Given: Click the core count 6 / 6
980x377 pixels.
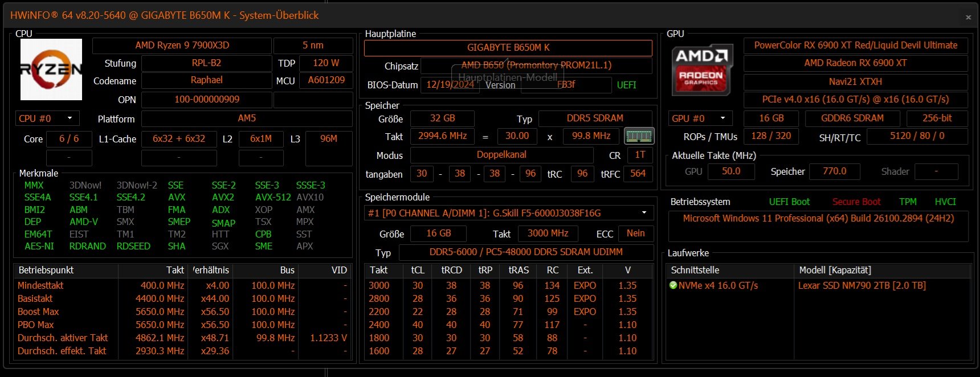Looking at the screenshot, I should [69, 138].
